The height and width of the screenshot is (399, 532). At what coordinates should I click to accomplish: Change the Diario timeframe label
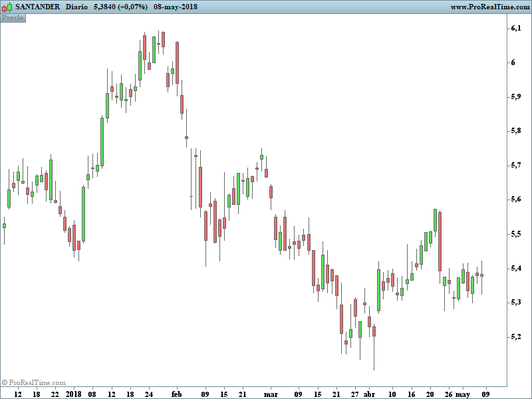pos(76,7)
